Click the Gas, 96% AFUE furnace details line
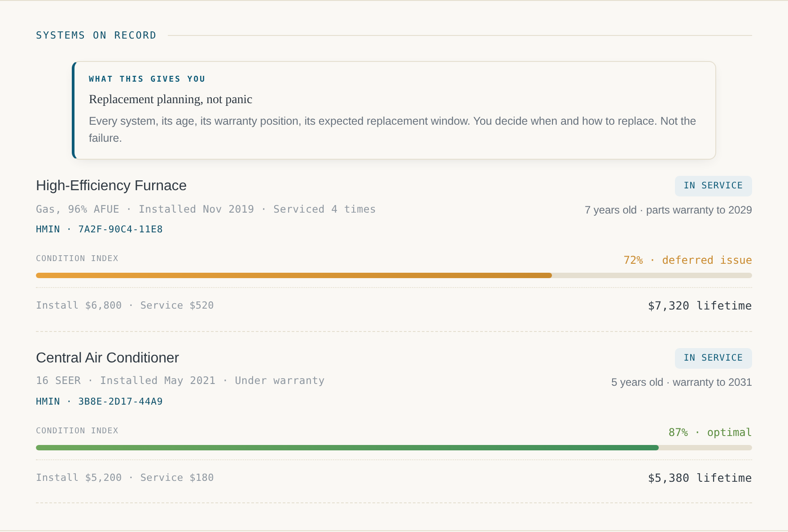This screenshot has height=532, width=788. pos(206,209)
